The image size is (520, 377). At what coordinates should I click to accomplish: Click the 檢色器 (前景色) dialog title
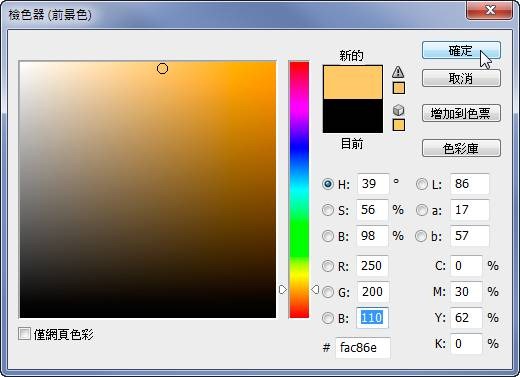[x=50, y=15]
